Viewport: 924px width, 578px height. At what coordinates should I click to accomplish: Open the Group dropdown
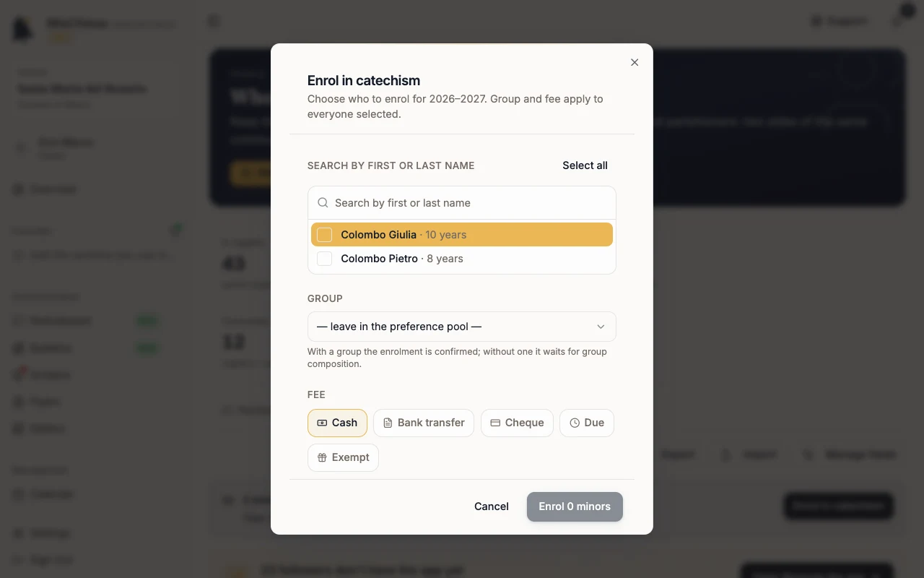462,327
